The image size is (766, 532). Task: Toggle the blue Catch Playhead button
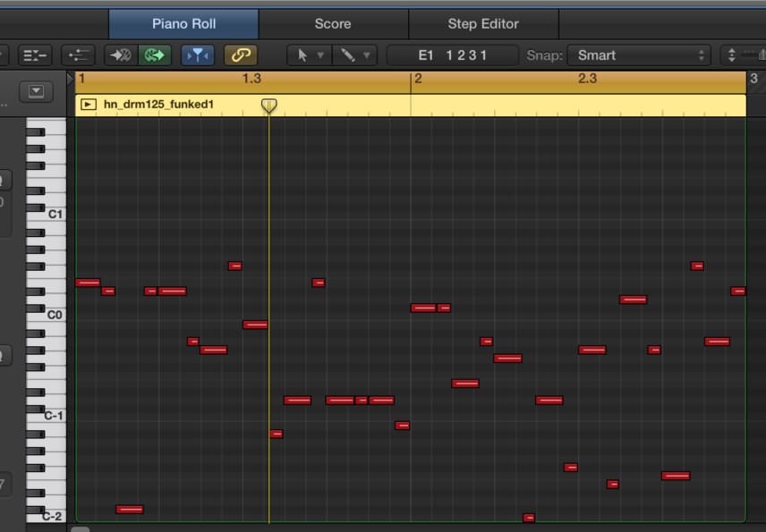point(198,55)
